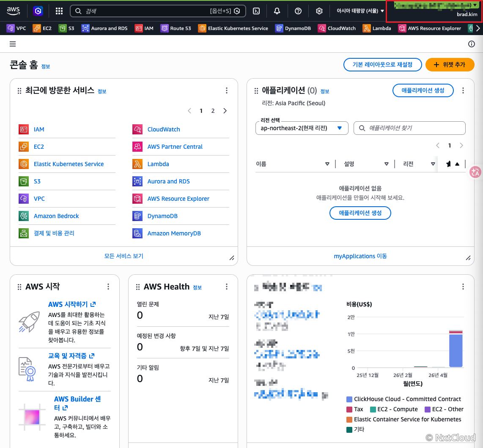
Task: Show more favorites with right chevron
Action: [478, 28]
